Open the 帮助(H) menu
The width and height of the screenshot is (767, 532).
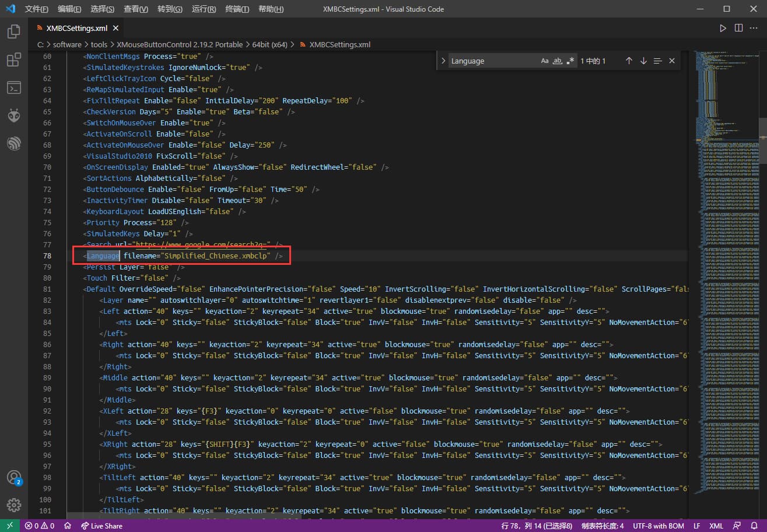click(x=271, y=9)
